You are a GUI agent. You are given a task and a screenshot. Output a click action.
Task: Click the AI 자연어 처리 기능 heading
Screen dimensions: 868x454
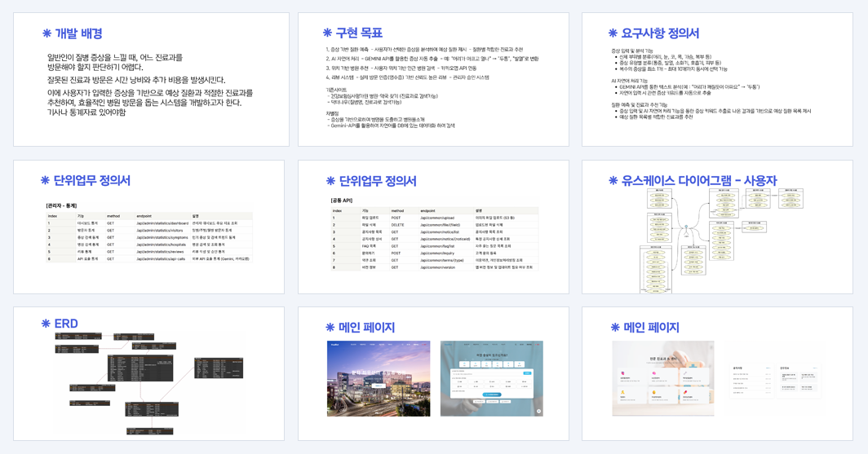(629, 81)
